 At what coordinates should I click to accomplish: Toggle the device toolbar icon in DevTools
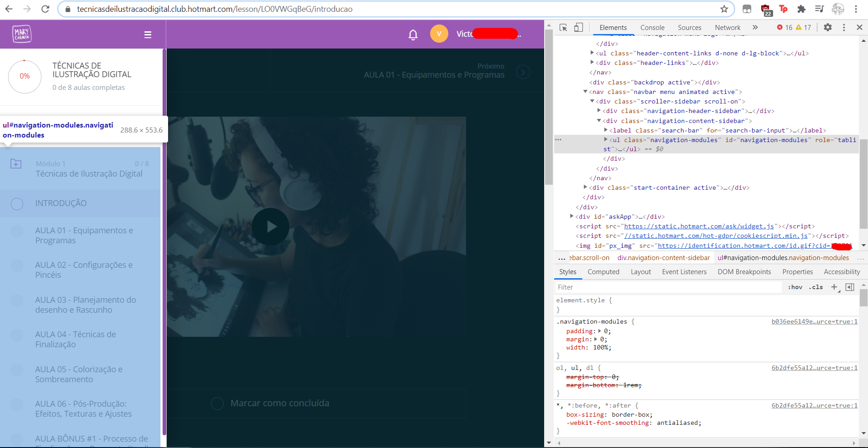point(578,28)
